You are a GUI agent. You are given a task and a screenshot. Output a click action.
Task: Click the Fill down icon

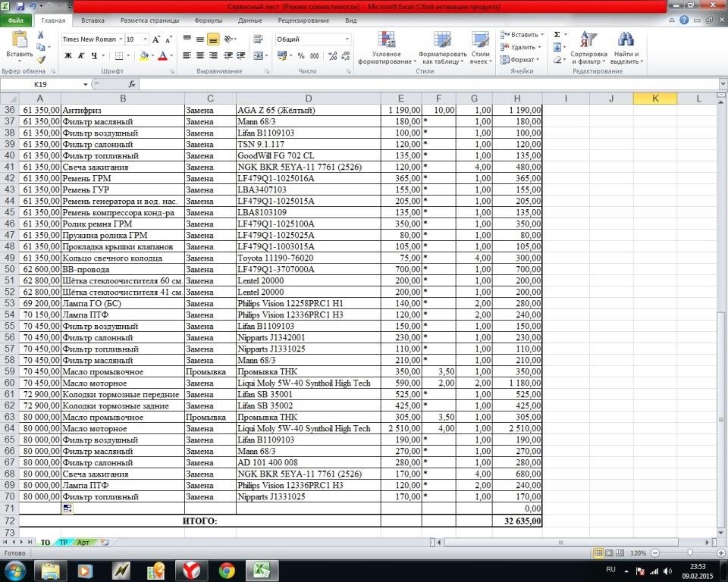coord(557,47)
